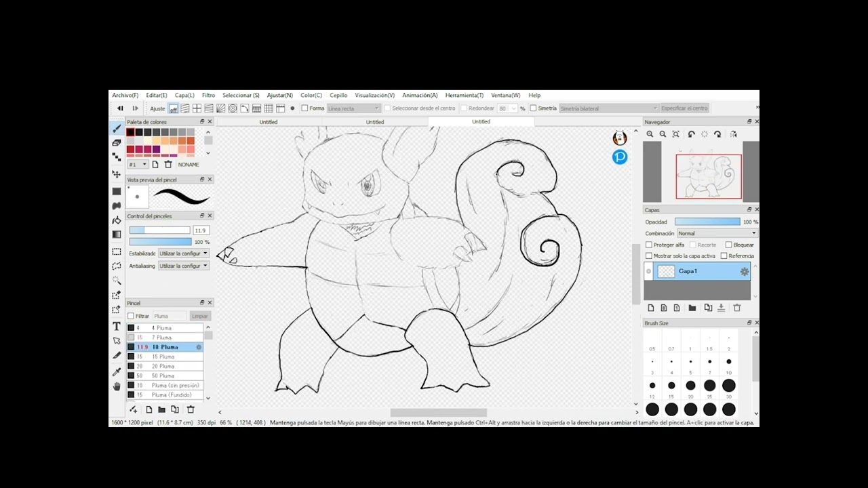The height and width of the screenshot is (488, 868).
Task: Enable the Simetría checkbox
Action: (x=533, y=108)
